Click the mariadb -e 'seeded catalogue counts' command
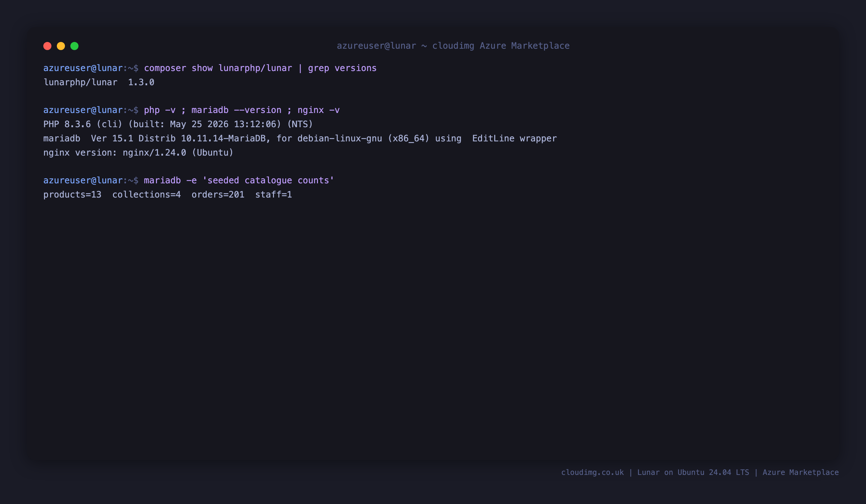This screenshot has width=866, height=504. [x=239, y=180]
